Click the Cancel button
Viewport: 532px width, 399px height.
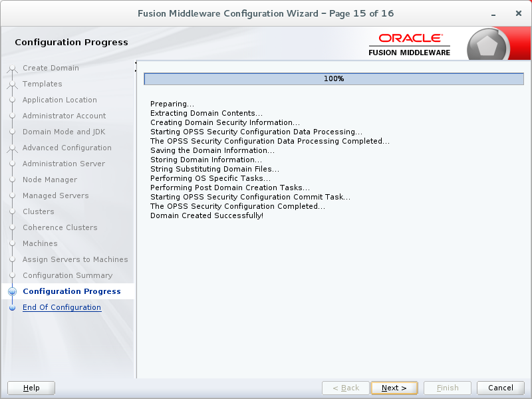501,388
